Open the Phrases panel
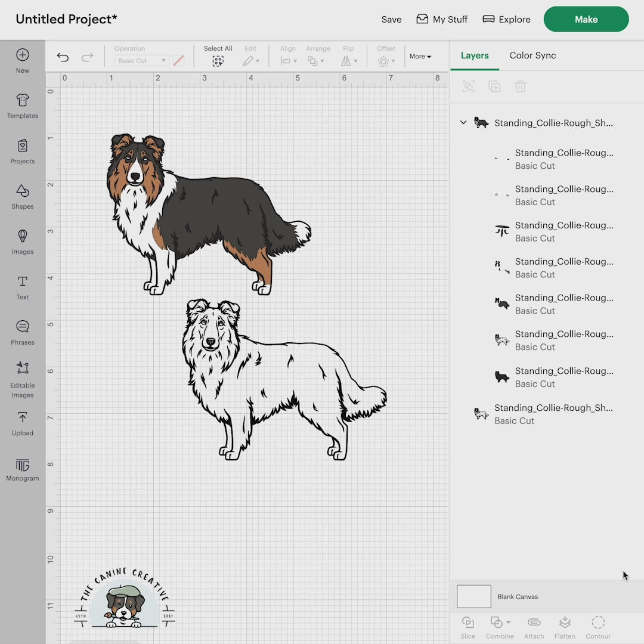This screenshot has width=644, height=644. (x=22, y=332)
